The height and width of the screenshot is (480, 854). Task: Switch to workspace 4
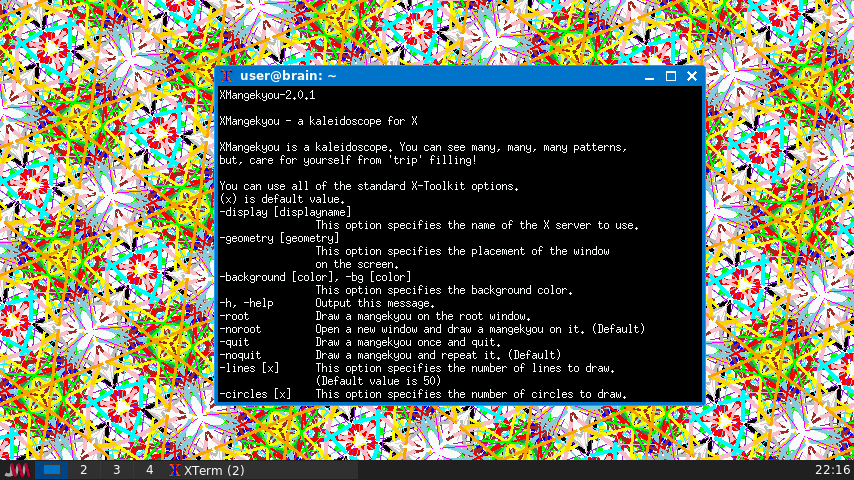click(149, 470)
